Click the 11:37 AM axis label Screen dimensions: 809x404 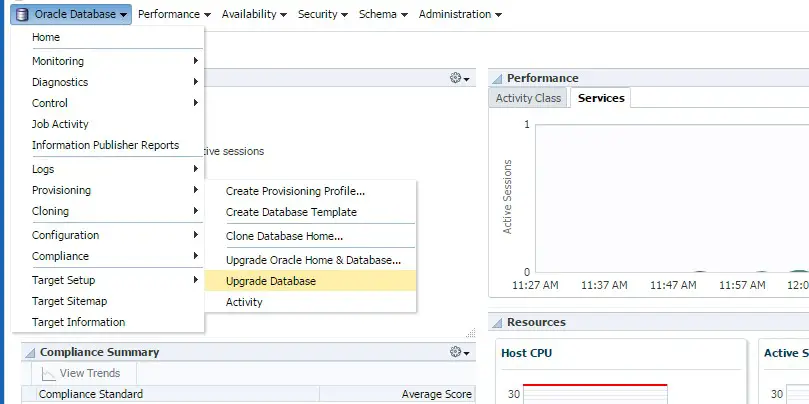pyautogui.click(x=604, y=285)
